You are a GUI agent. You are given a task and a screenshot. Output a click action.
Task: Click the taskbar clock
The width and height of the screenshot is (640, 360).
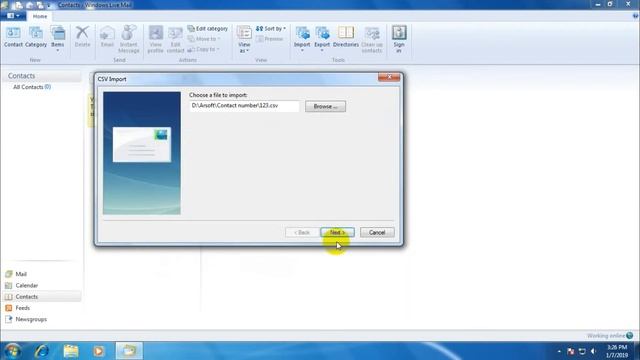pyautogui.click(x=616, y=351)
